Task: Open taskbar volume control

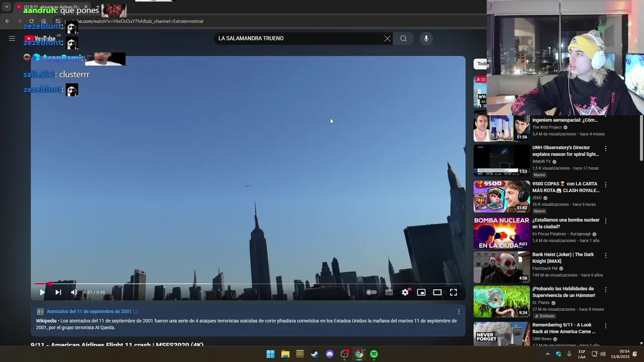Action: pos(603,354)
